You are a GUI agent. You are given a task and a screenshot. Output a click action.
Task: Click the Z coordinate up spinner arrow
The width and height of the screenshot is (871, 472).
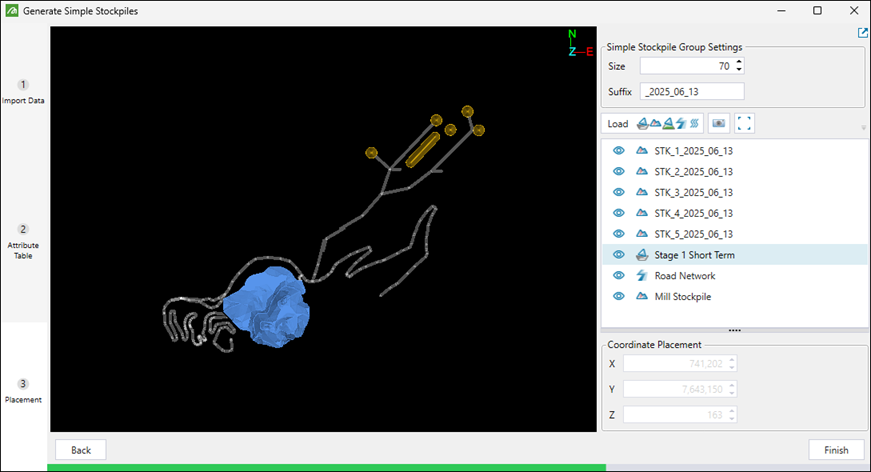click(732, 411)
